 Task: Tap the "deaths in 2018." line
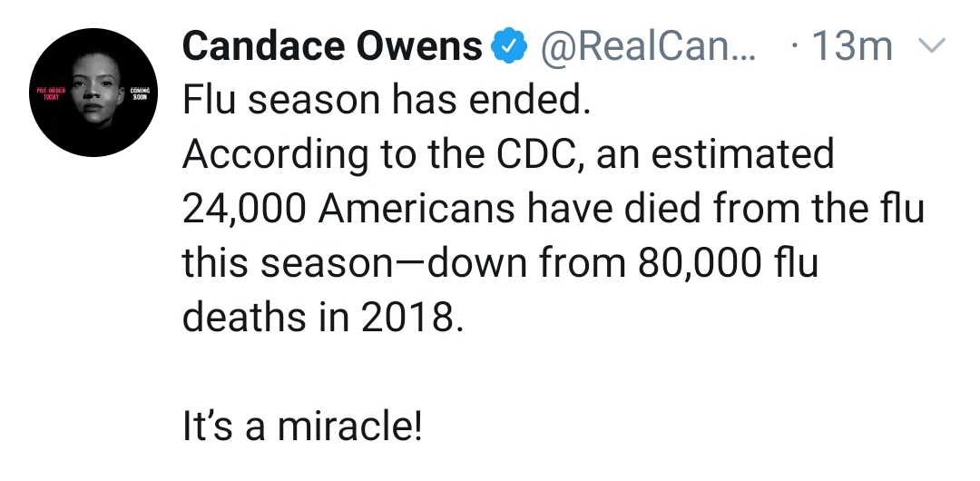pyautogui.click(x=323, y=318)
